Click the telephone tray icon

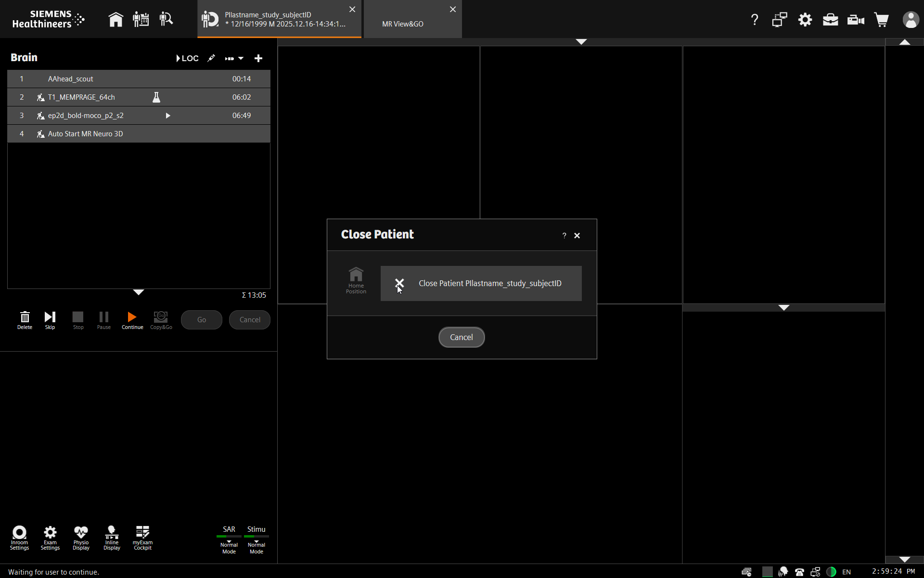pyautogui.click(x=799, y=572)
